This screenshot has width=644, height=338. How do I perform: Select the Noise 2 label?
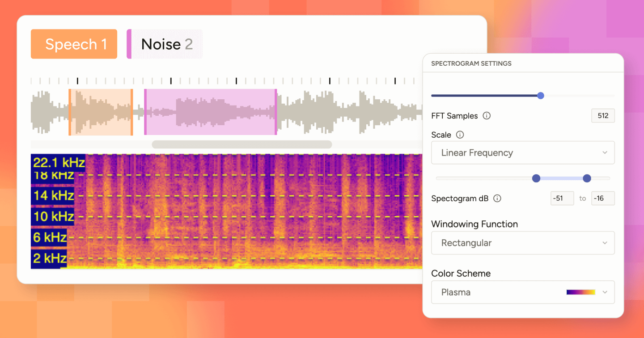tap(164, 44)
